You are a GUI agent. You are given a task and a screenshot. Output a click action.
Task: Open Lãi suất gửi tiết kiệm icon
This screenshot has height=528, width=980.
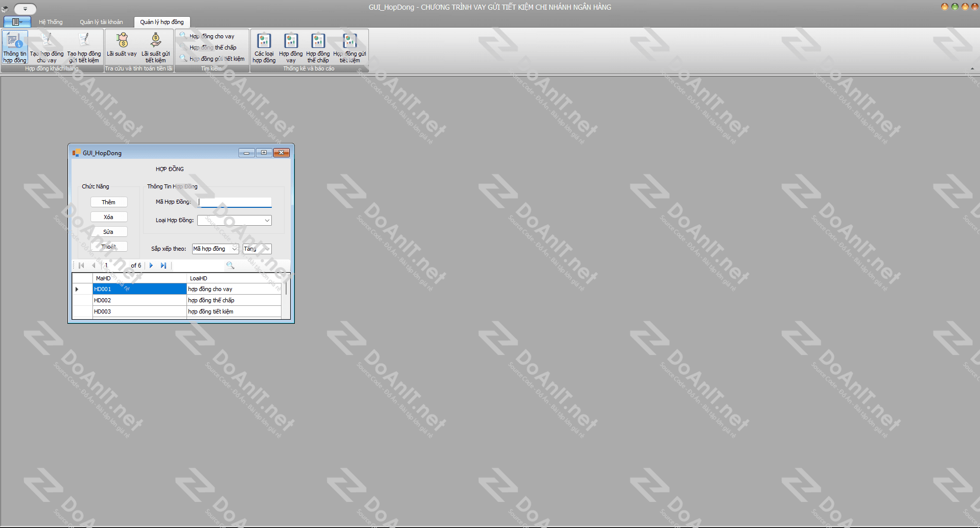pos(156,47)
